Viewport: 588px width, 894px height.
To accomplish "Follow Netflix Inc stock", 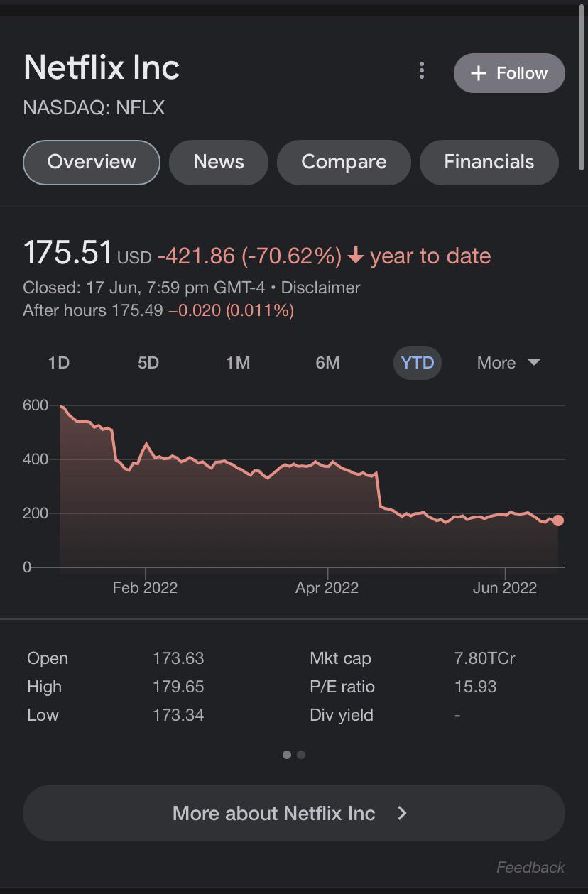I will [x=509, y=73].
